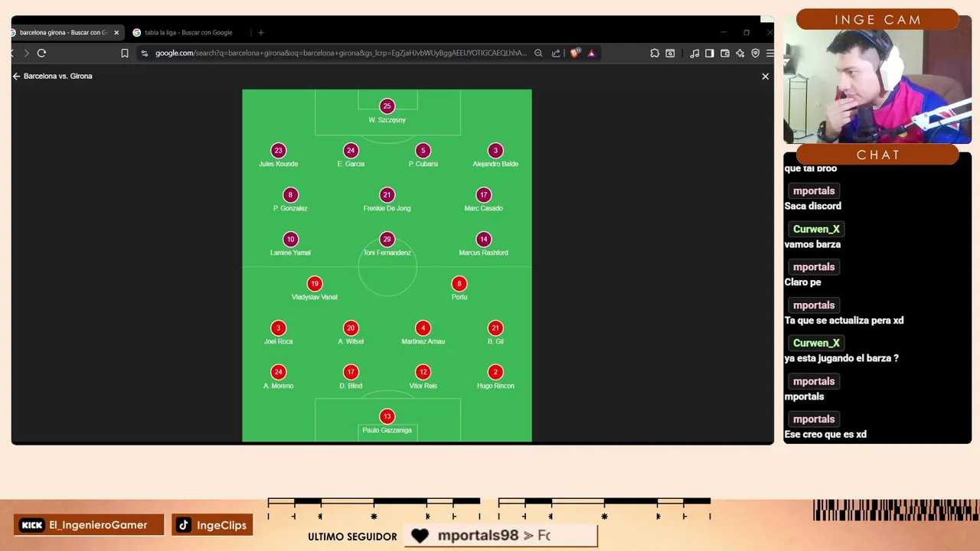Select E. Garcia number 24
Image resolution: width=980 pixels, height=551 pixels.
[x=351, y=155]
